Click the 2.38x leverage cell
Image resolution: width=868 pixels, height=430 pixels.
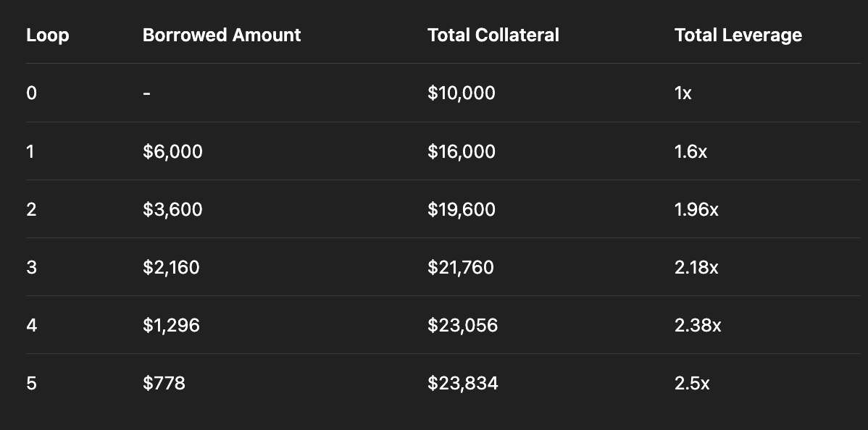click(698, 325)
